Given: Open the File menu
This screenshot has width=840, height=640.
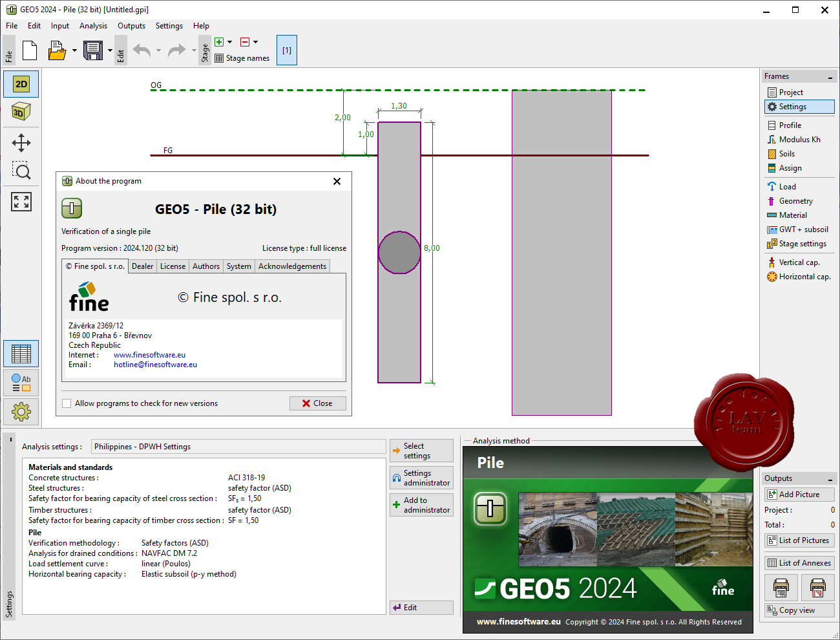Looking at the screenshot, I should tap(12, 26).
